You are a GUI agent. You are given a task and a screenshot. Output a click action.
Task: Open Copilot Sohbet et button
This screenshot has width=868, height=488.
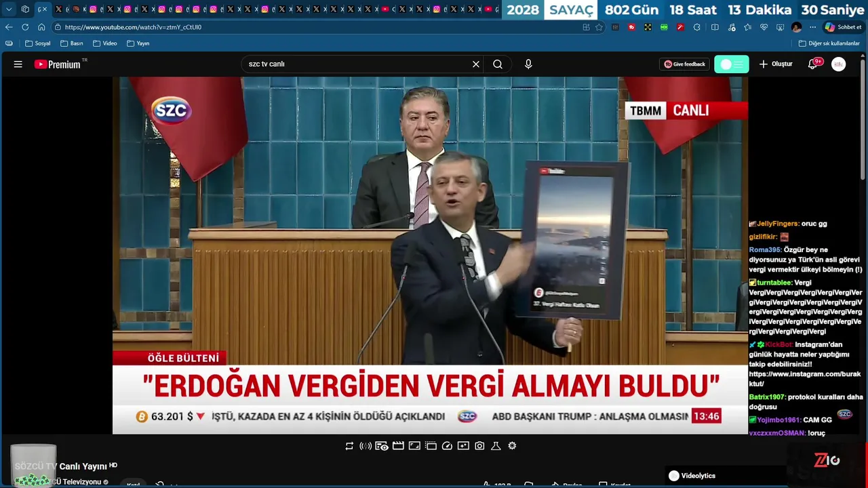(x=843, y=27)
